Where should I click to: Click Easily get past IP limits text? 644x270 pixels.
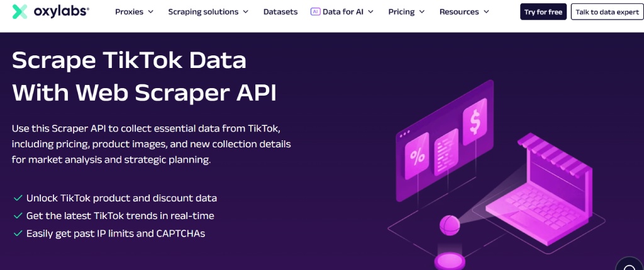pyautogui.click(x=116, y=234)
